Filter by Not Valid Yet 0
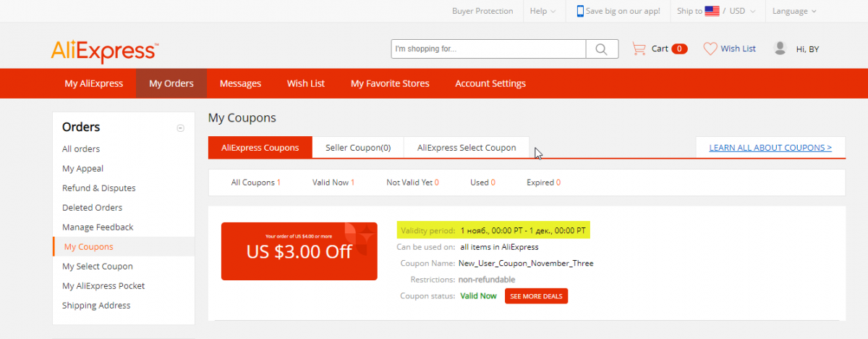Screen dimensions: 868x339 pos(412,183)
